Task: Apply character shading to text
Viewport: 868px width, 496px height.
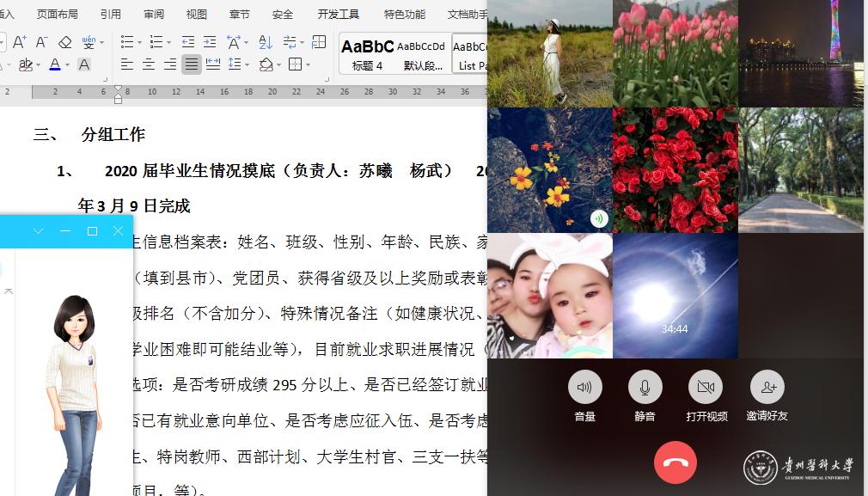Action: pyautogui.click(x=84, y=64)
